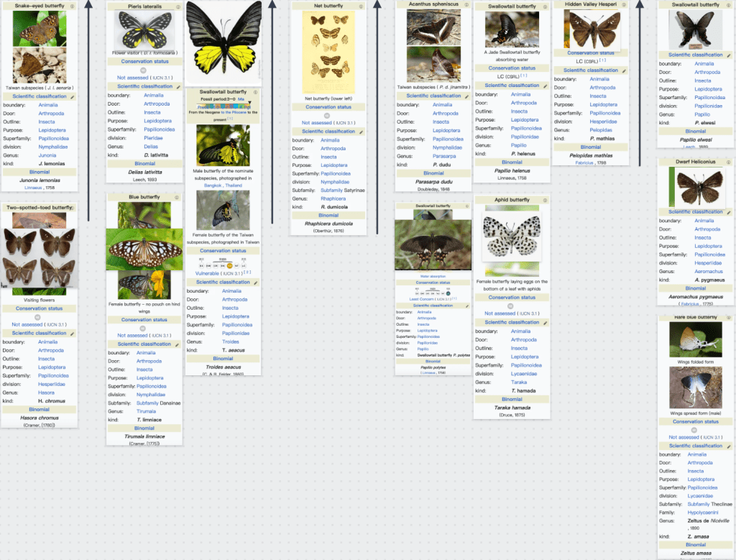Select the Net butterfly illustration plate image

coord(328,52)
